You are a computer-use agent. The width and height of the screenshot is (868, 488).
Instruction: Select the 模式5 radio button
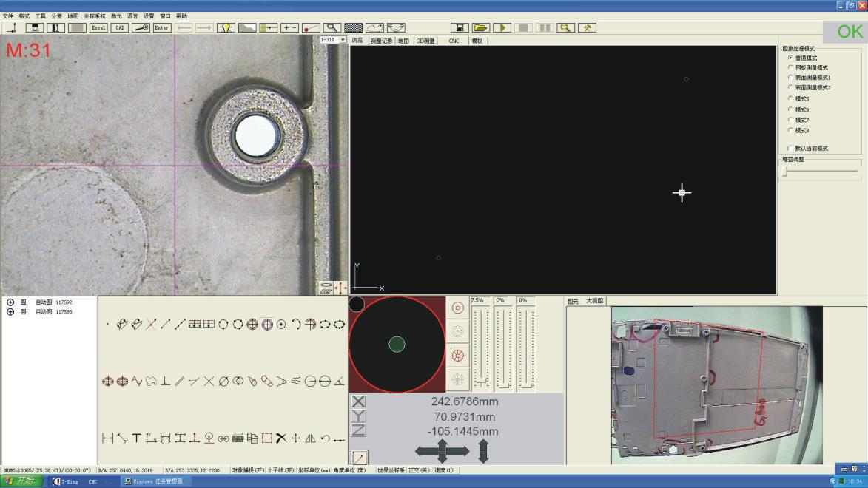coord(790,98)
